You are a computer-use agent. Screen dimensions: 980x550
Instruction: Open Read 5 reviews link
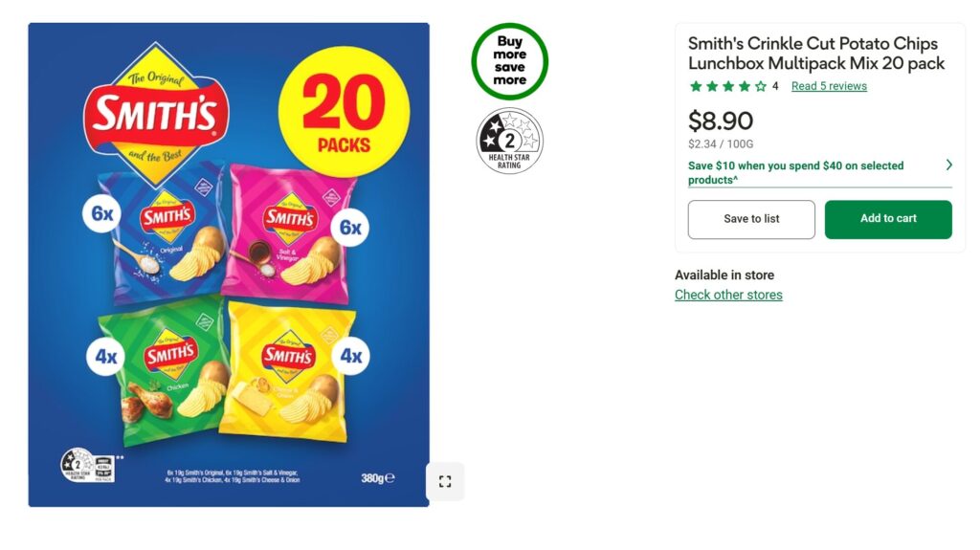(x=829, y=86)
